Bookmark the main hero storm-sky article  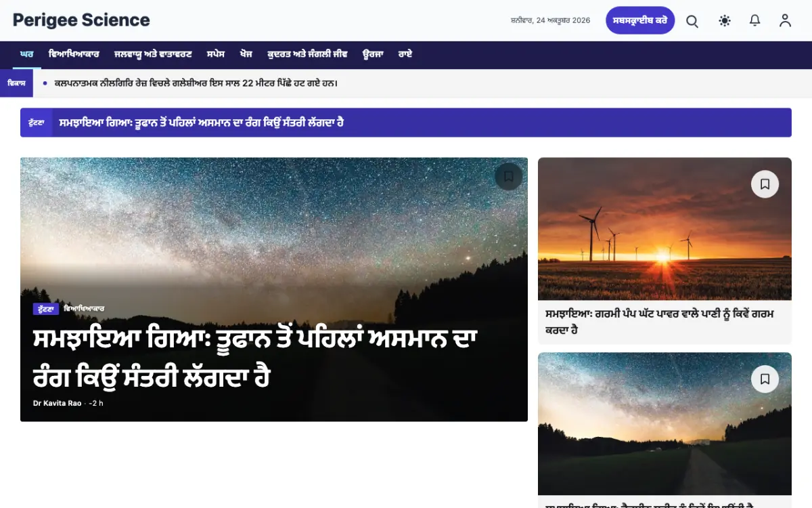click(508, 177)
